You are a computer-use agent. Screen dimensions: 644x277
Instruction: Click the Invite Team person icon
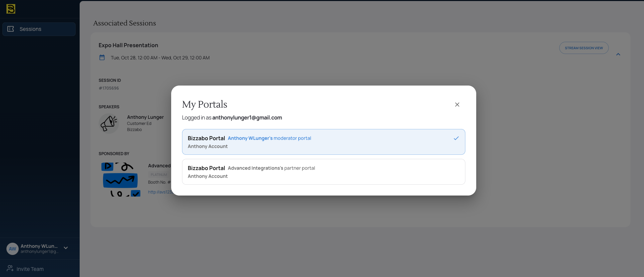pos(10,269)
